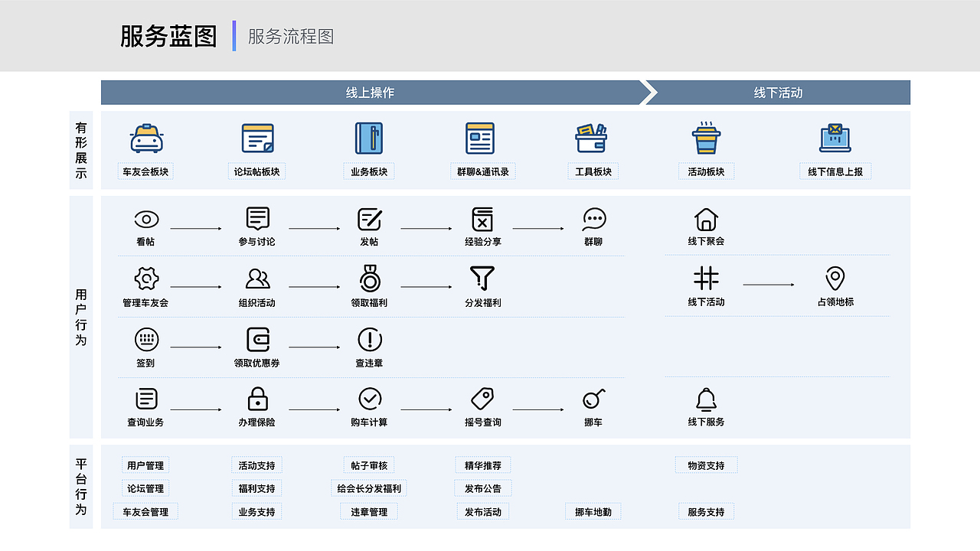This screenshot has height=551, width=980.
Task: Select the comment icon for 参与讨论
Action: click(258, 219)
